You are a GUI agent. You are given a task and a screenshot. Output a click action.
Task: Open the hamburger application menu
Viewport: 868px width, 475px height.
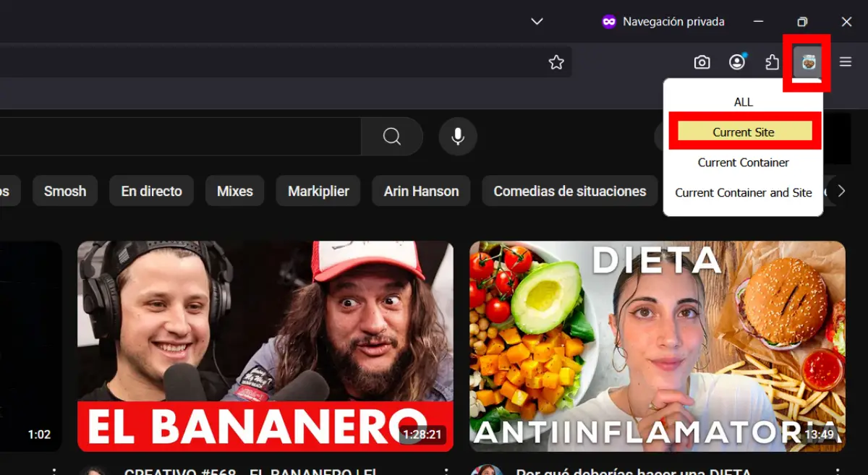point(845,63)
